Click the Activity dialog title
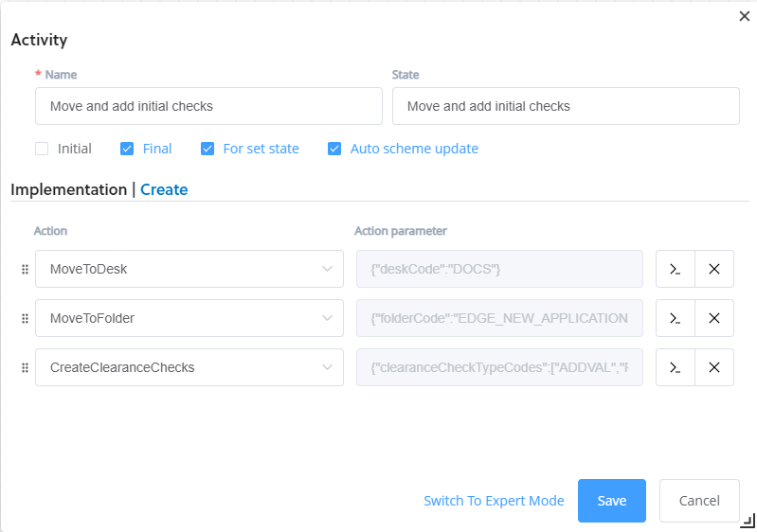Image resolution: width=757 pixels, height=532 pixels. click(x=39, y=40)
